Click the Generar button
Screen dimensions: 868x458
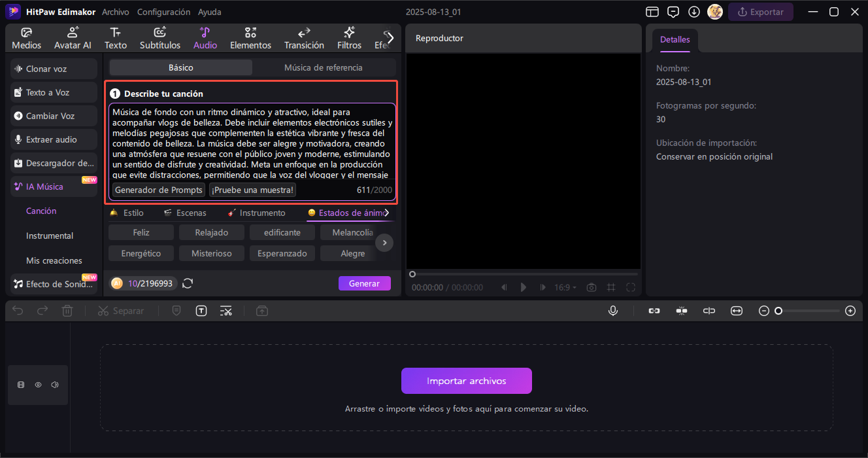point(364,283)
